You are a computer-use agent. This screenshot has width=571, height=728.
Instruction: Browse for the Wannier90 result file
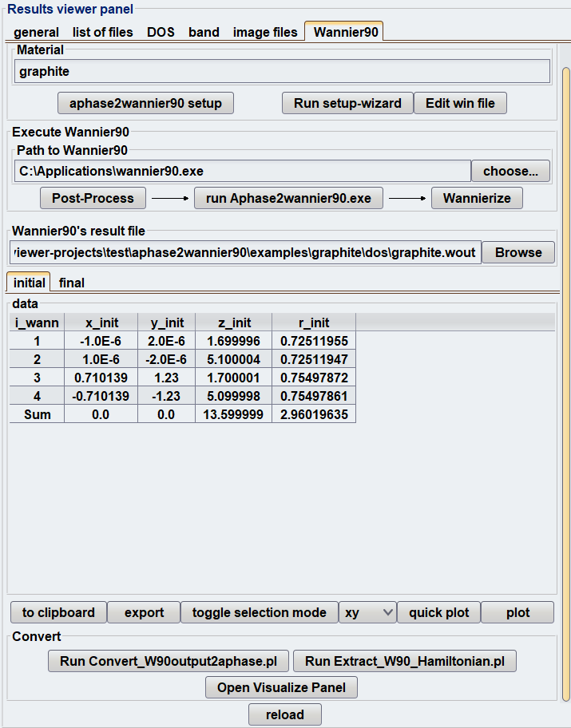[517, 252]
